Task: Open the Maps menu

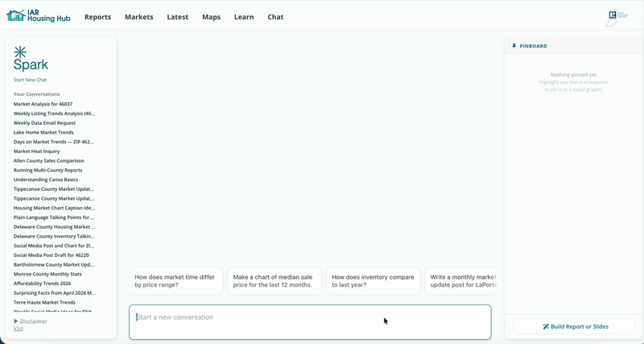Action: 211,17
